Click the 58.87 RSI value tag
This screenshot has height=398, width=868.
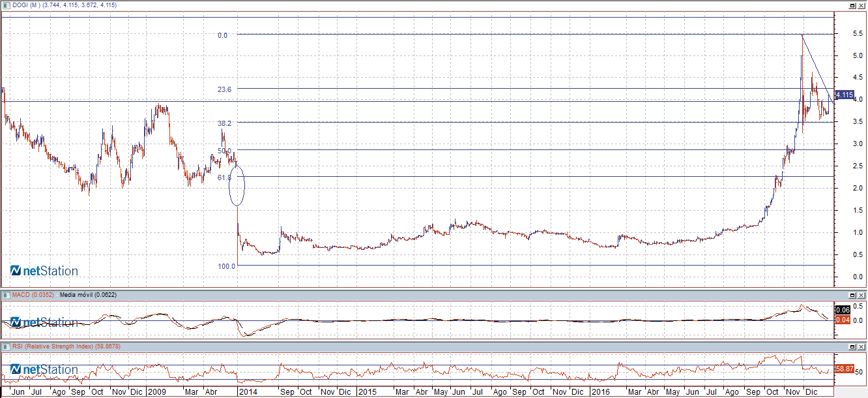844,369
